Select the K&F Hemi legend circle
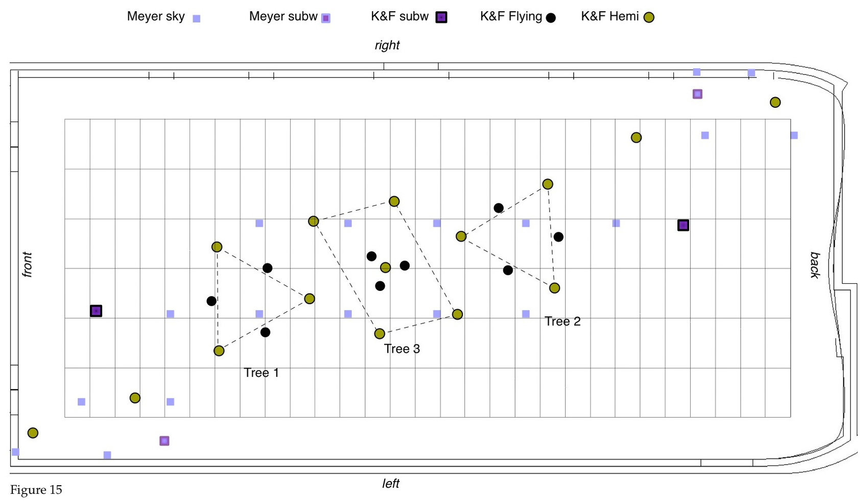Screen dimensions: 868x502 (649, 18)
